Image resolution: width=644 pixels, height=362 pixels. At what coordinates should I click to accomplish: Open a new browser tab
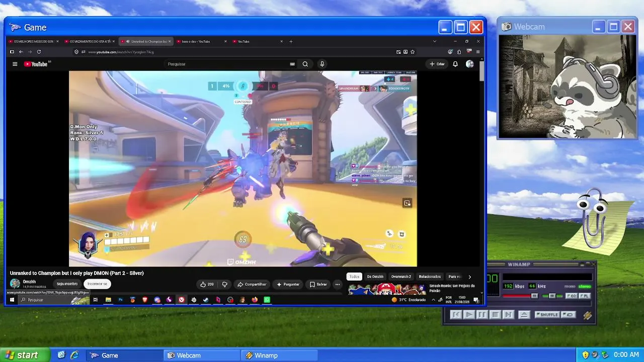(291, 41)
